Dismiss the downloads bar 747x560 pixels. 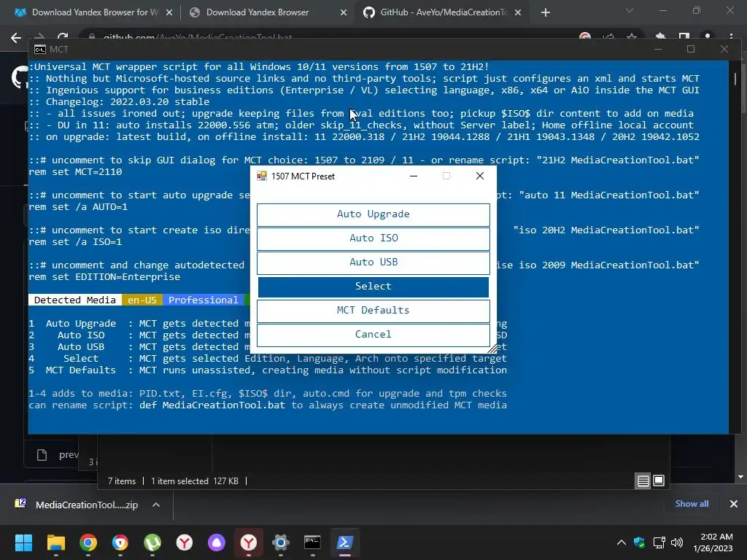(734, 504)
